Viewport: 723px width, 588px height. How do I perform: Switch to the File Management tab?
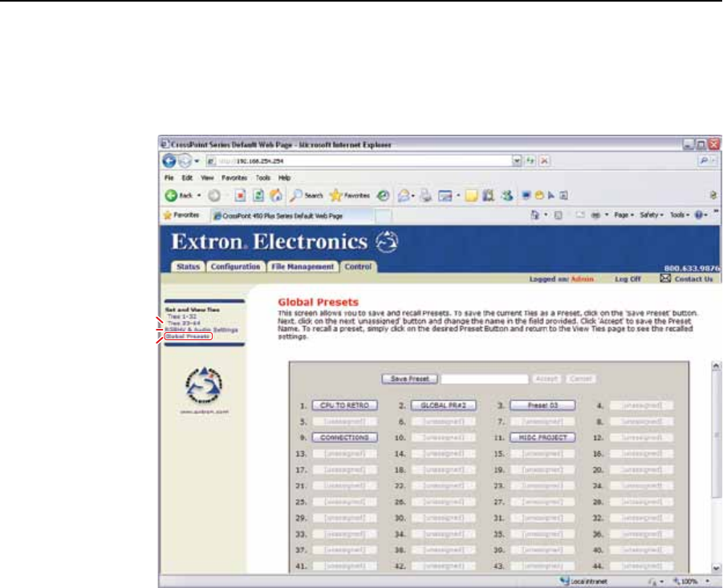click(302, 266)
